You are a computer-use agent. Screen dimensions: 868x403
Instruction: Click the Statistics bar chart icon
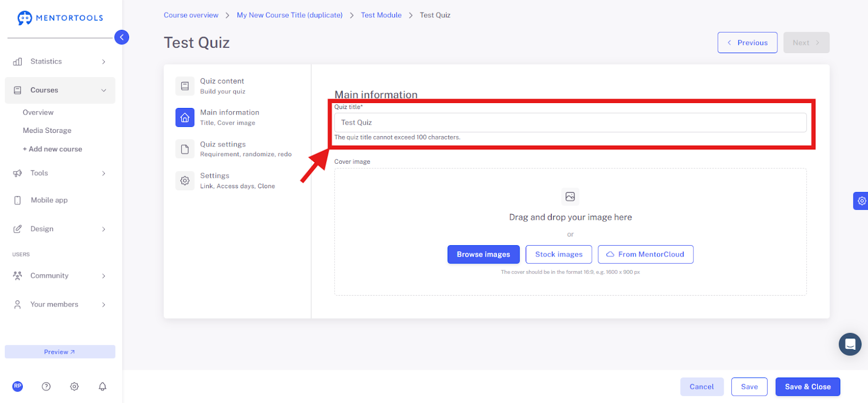(x=18, y=62)
